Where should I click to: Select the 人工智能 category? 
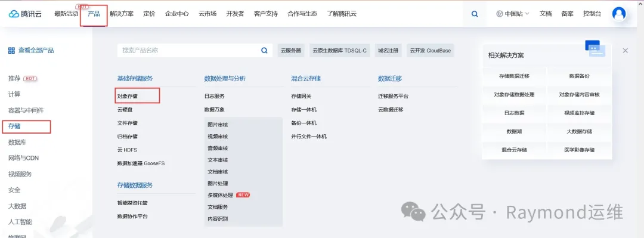coord(20,222)
